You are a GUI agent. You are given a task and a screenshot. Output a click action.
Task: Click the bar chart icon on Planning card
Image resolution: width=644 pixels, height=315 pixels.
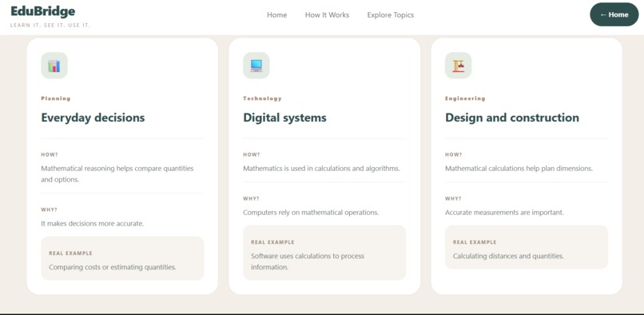pyautogui.click(x=54, y=66)
